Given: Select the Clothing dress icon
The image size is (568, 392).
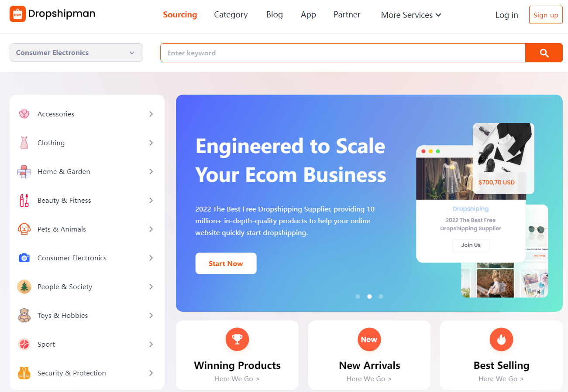Looking at the screenshot, I should point(24,143).
